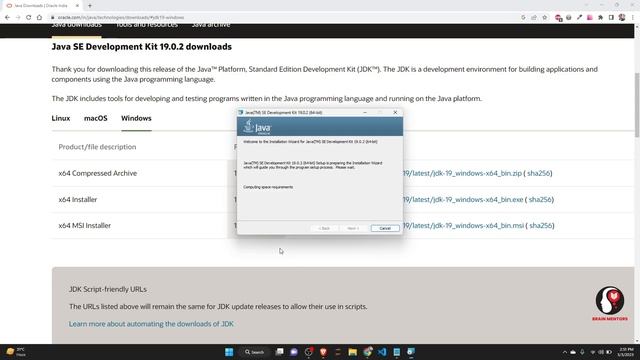Open Visual Studio Code from the taskbar
The height and width of the screenshot is (360, 640).
(x=382, y=352)
